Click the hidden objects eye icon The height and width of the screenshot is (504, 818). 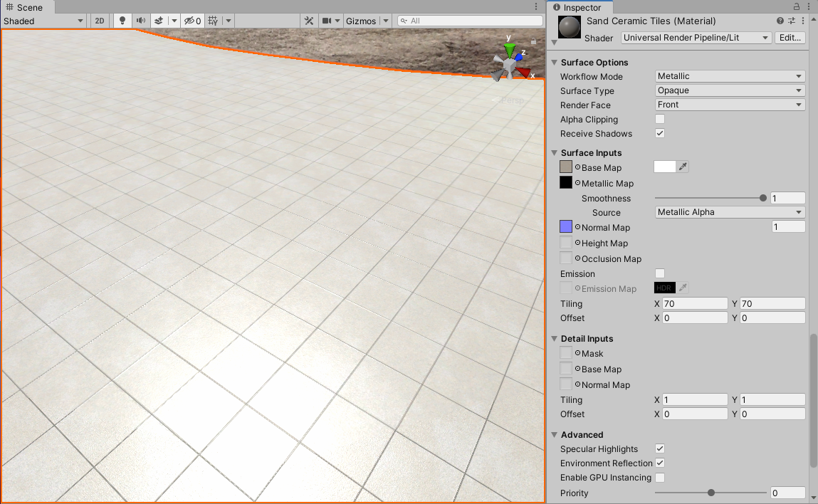pos(192,21)
